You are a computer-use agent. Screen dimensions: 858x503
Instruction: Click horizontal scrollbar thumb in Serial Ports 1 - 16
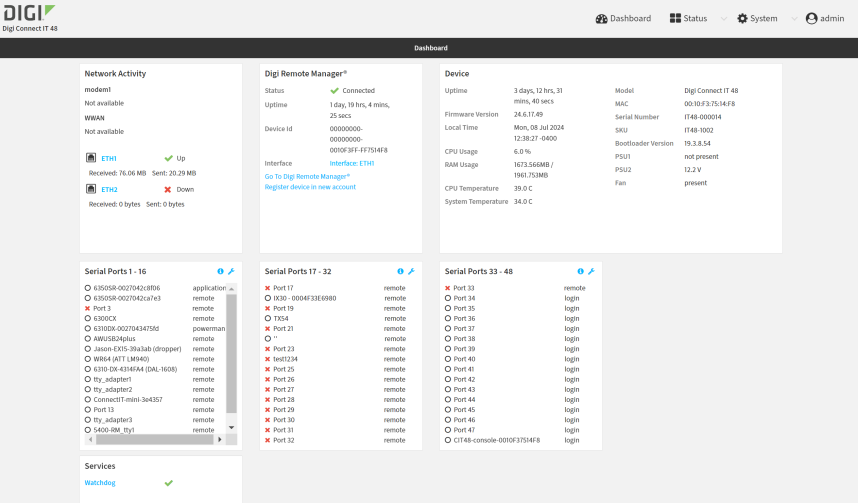coord(155,440)
